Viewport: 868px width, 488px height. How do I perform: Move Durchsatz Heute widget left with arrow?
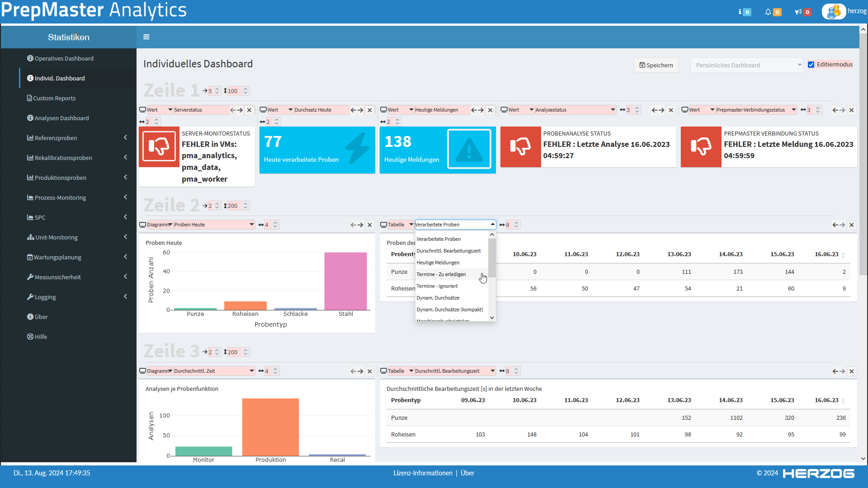pyautogui.click(x=354, y=110)
